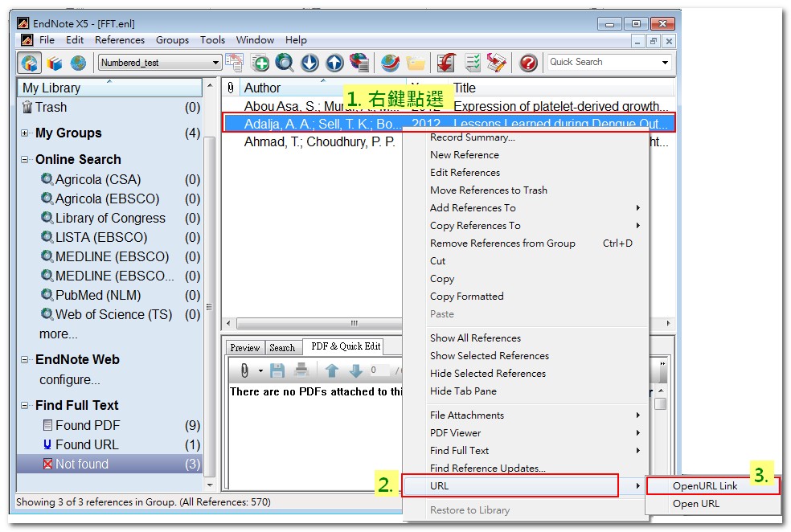
Task: Collapse the Find Full Text group set
Action: (25, 406)
